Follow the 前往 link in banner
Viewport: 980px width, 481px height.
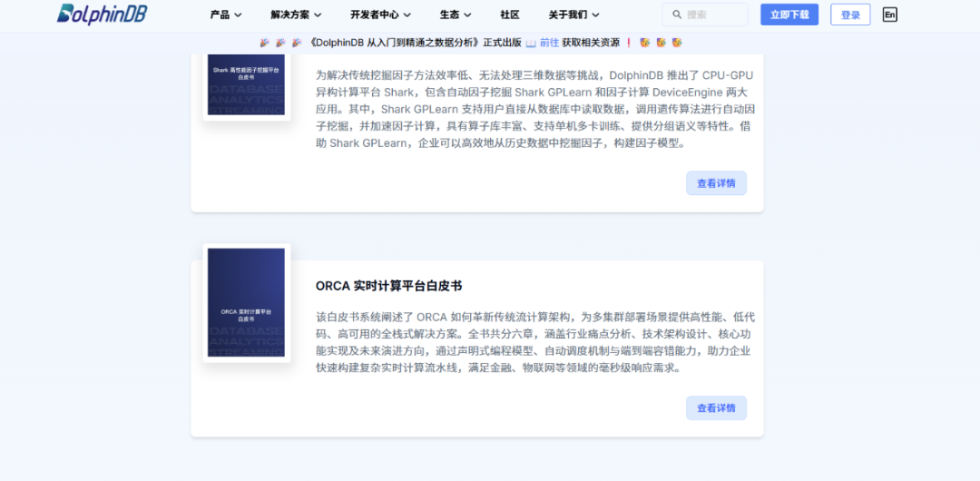click(549, 43)
